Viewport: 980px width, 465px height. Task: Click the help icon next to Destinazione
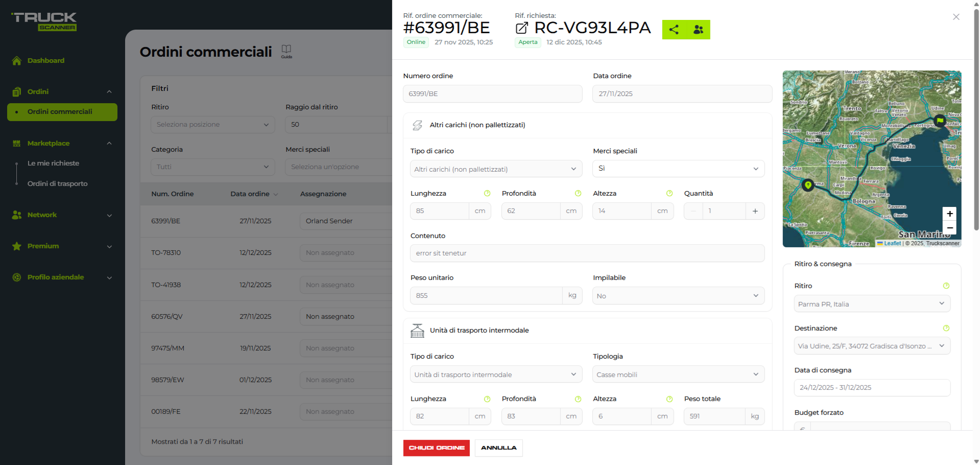[946, 329]
